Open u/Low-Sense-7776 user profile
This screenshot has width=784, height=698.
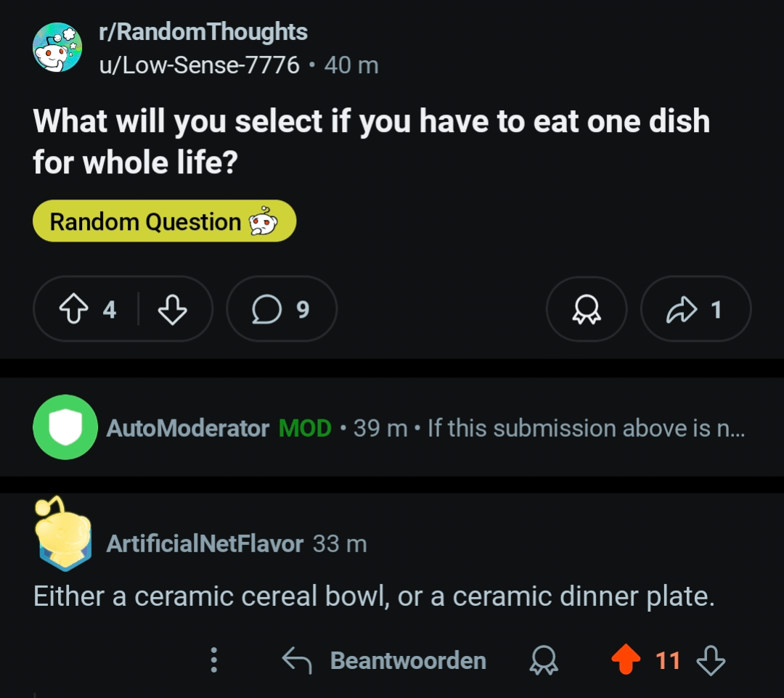[200, 65]
